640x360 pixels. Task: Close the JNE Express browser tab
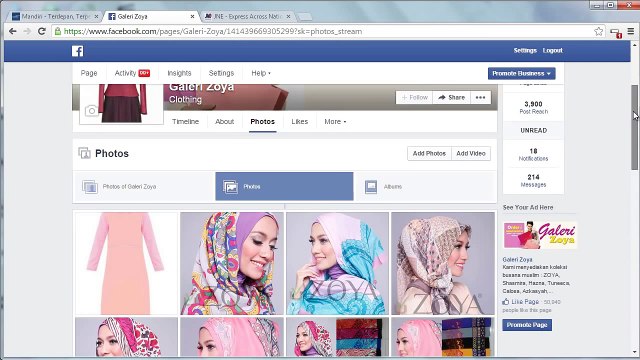point(289,17)
